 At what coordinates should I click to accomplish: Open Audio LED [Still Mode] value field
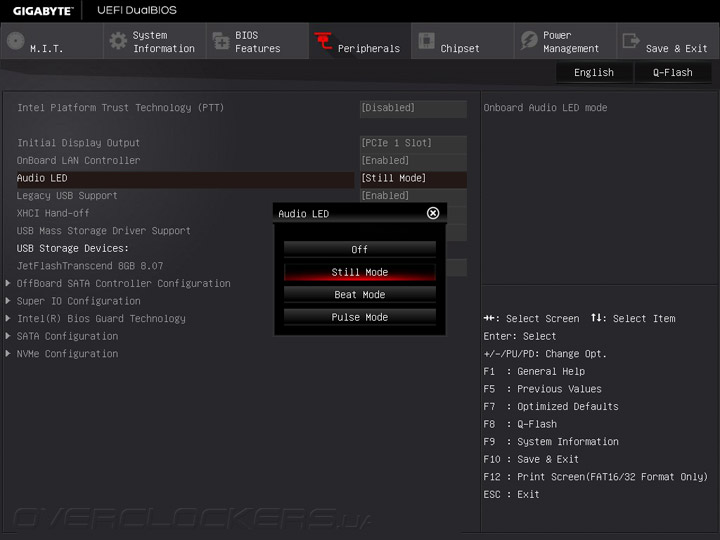413,178
